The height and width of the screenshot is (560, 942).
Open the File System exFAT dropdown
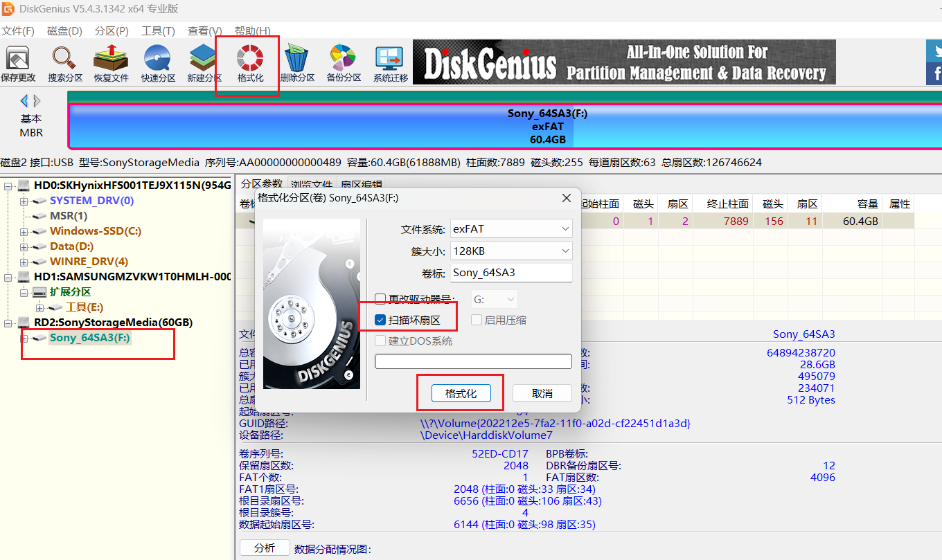(511, 228)
